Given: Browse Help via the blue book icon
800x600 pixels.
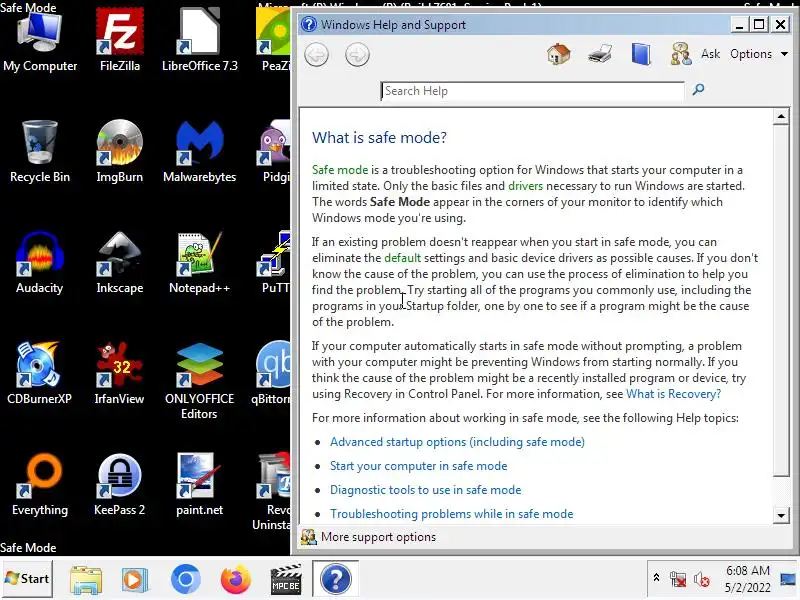Looking at the screenshot, I should click(640, 54).
